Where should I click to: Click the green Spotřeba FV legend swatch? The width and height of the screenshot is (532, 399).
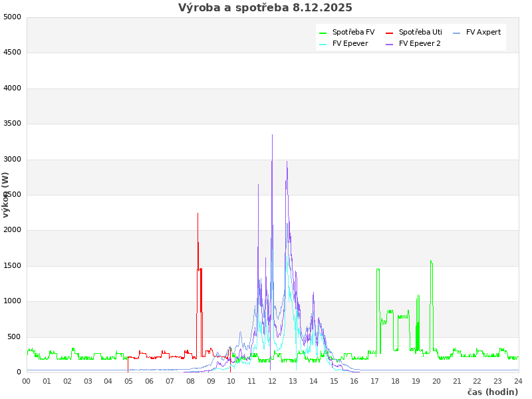coord(323,33)
